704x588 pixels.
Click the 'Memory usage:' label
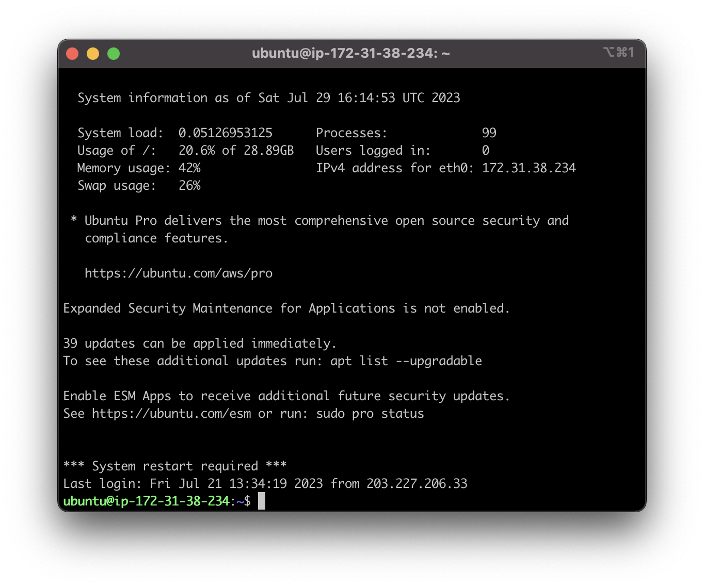tap(124, 168)
